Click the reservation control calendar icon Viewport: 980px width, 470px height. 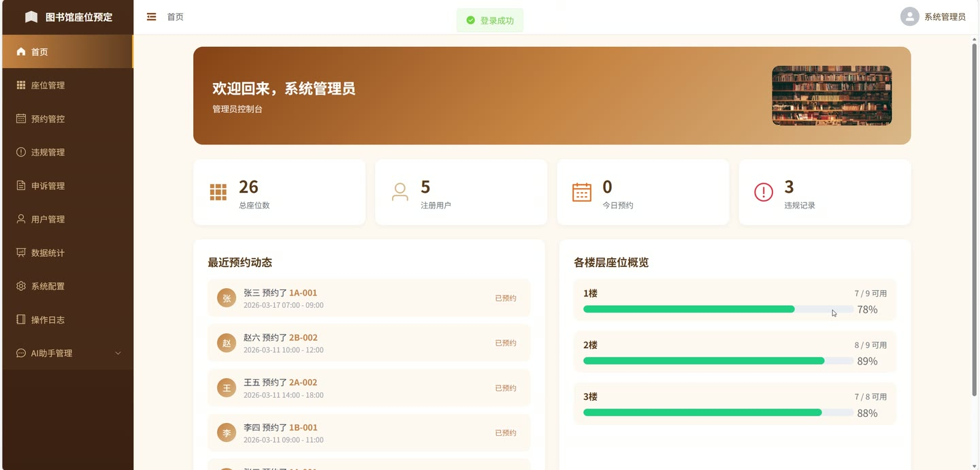(x=21, y=119)
